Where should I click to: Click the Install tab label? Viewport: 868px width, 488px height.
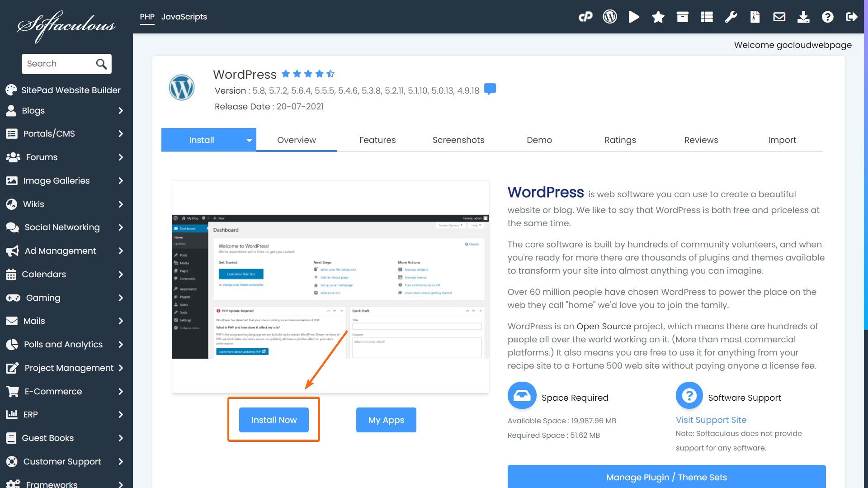[x=202, y=140]
